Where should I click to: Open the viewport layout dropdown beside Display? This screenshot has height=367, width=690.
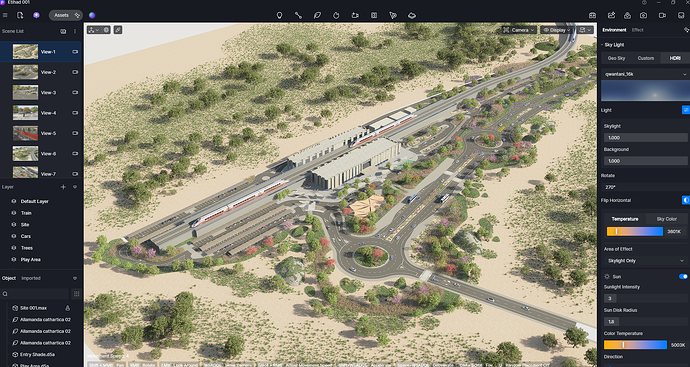(586, 30)
